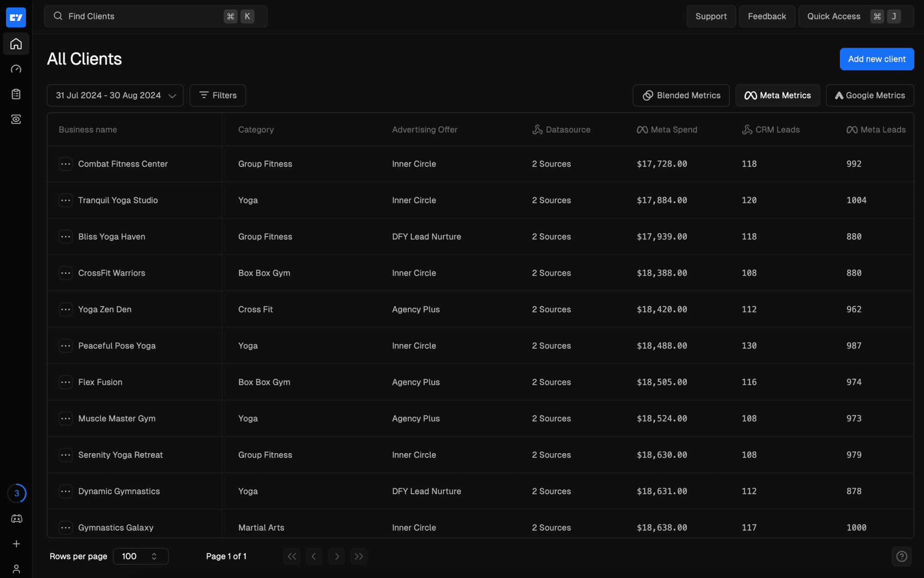924x578 pixels.
Task: Click the Feedback button
Action: (767, 16)
